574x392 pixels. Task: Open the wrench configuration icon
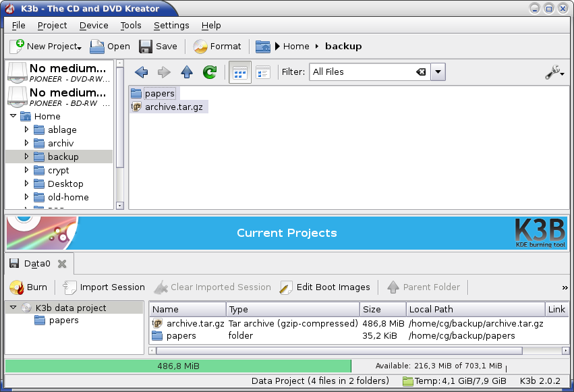coord(553,72)
